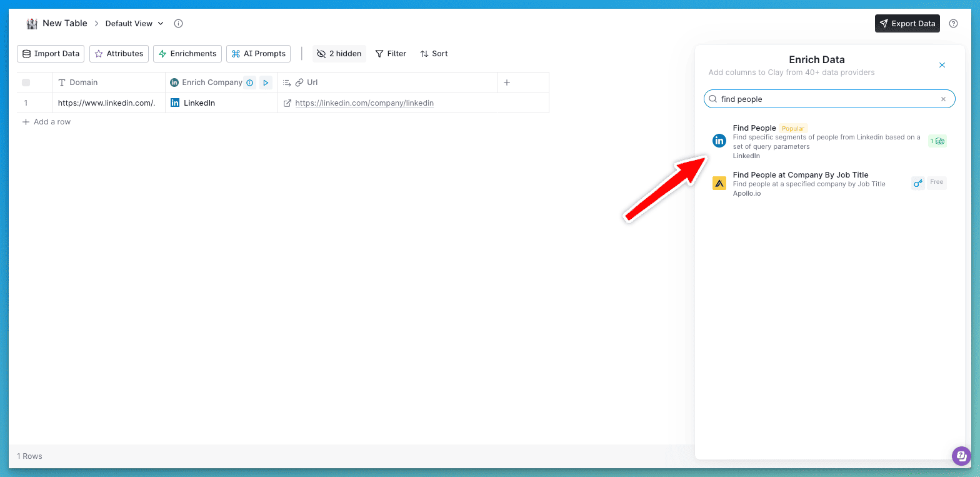Open the purple support chat bubble

[962, 456]
